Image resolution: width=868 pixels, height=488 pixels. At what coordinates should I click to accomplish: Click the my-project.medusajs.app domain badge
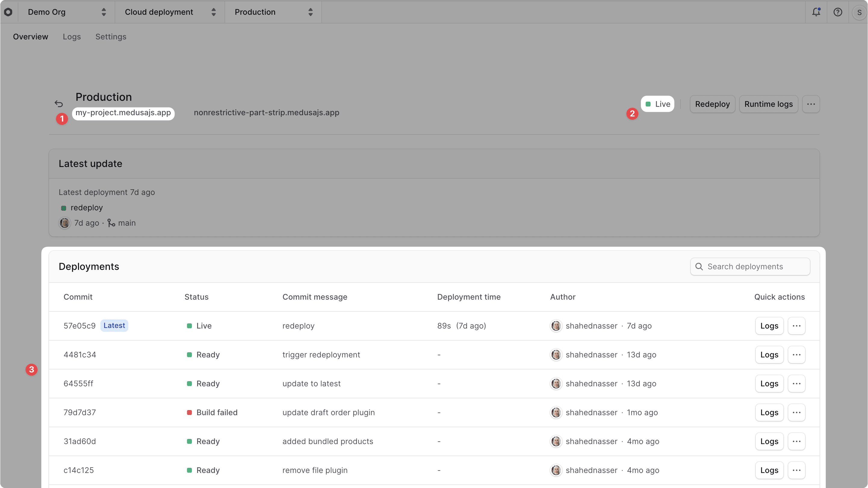tap(123, 113)
